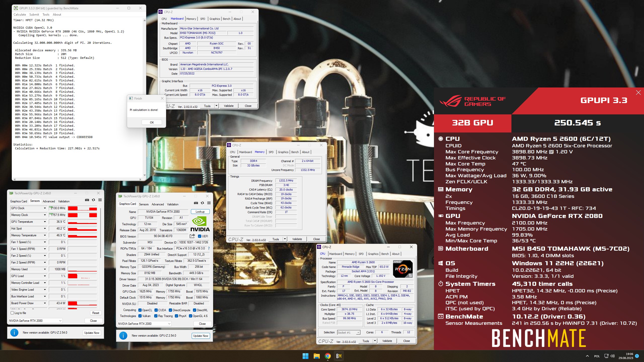Click the question mark next to Bus Interface
The width and height of the screenshot is (644, 362).
(x=209, y=248)
